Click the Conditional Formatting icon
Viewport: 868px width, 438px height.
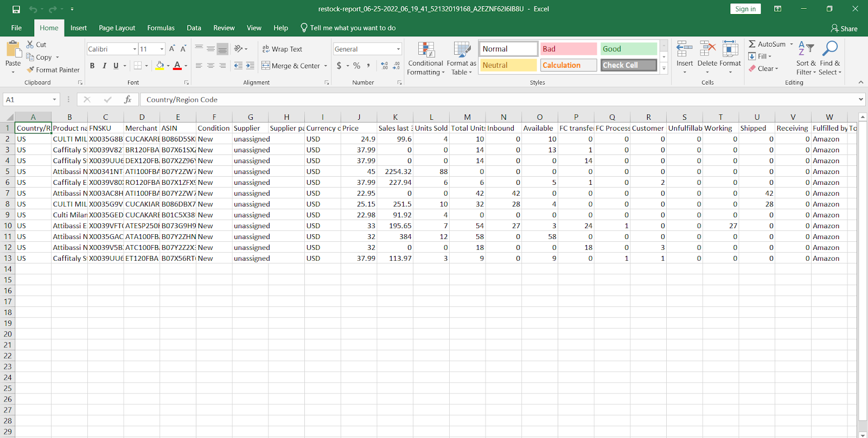[426, 50]
